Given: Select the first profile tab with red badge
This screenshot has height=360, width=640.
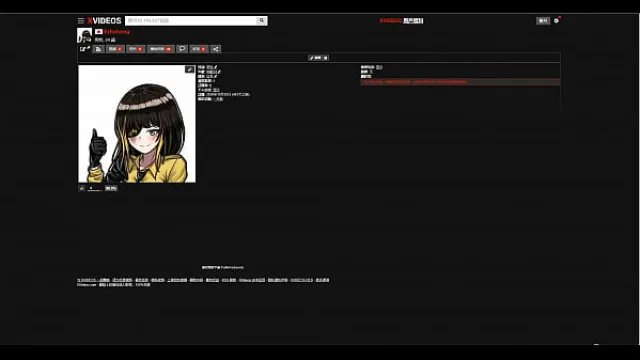Looking at the screenshot, I should [115, 49].
